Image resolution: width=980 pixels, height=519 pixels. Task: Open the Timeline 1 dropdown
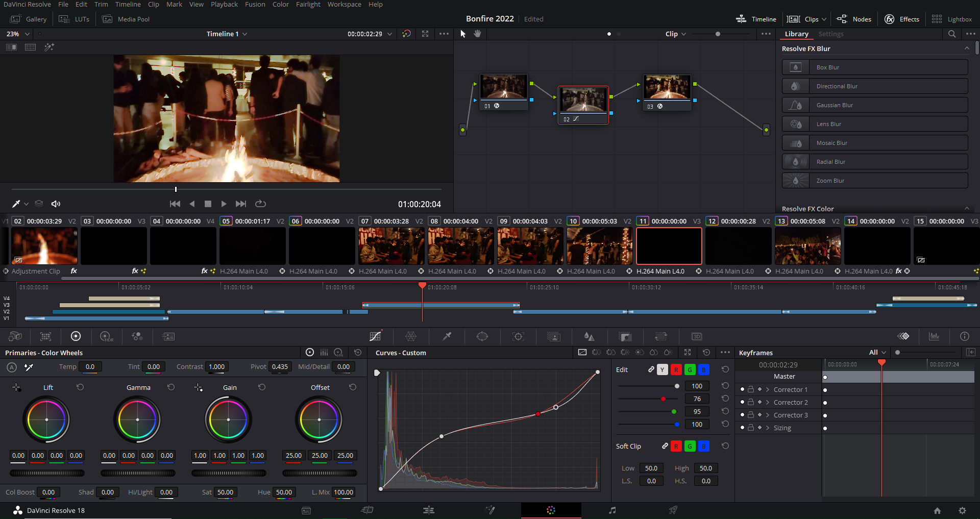click(x=227, y=34)
